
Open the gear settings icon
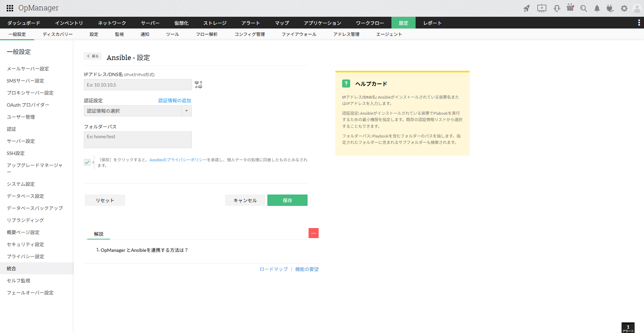pyautogui.click(x=624, y=8)
